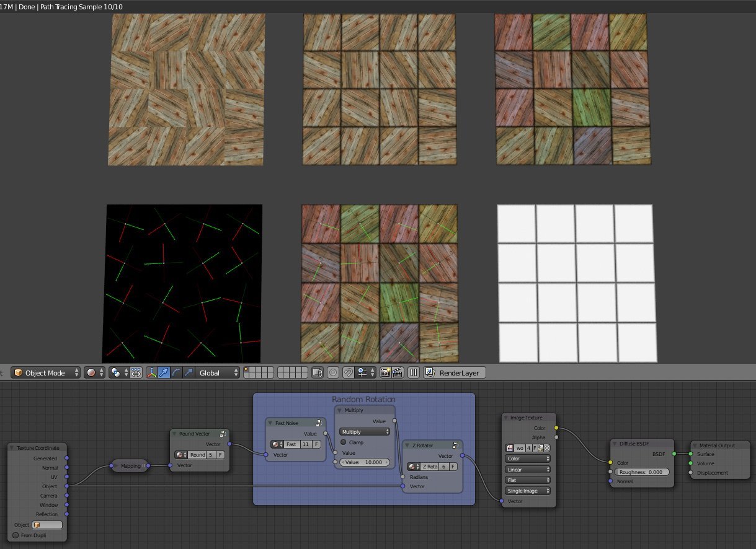Toggle the Clamp option in Multiply node
The height and width of the screenshot is (549, 756).
pyautogui.click(x=343, y=442)
